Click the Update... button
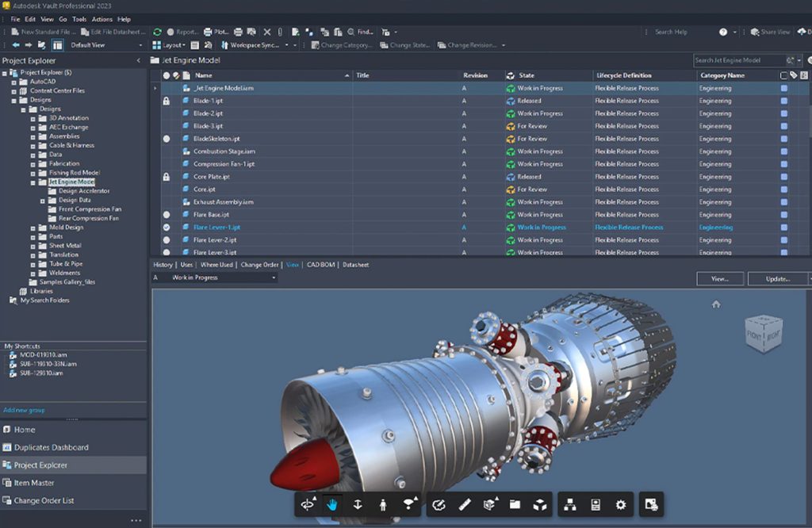 777,279
